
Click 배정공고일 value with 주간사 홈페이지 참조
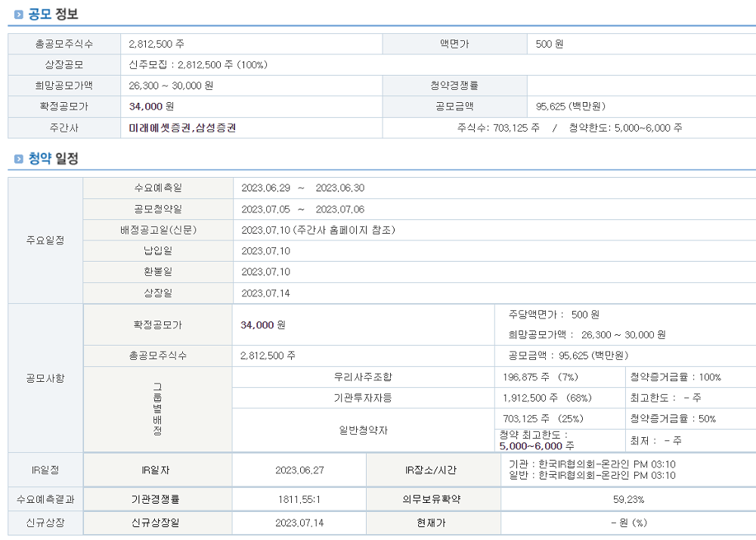tap(318, 230)
